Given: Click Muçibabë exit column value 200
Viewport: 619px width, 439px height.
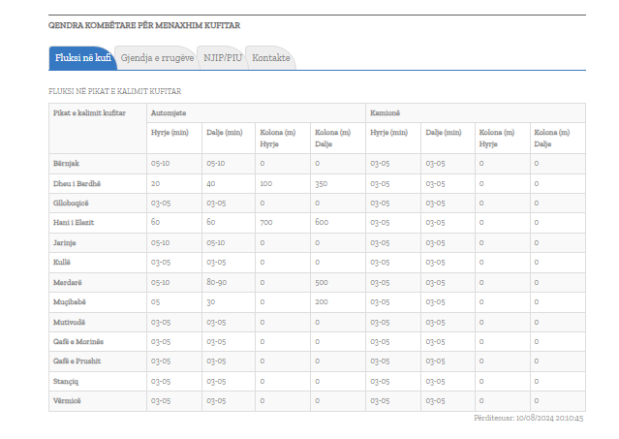Looking at the screenshot, I should [321, 302].
